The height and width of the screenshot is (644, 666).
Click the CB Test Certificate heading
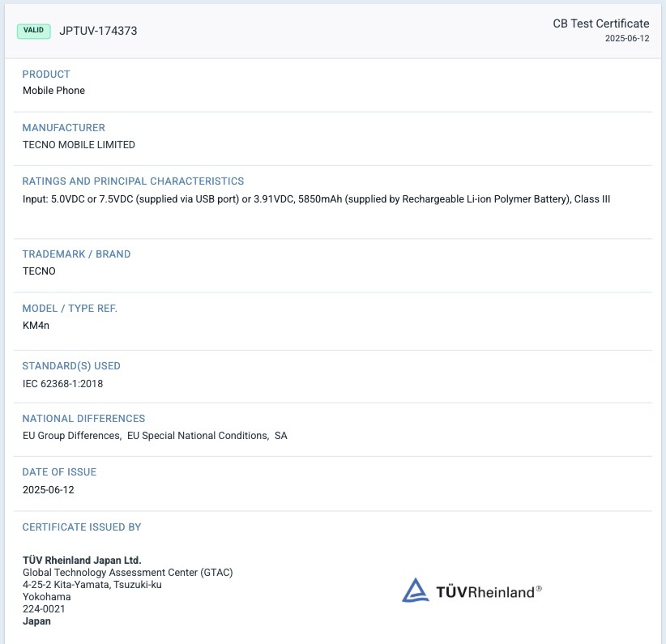(x=601, y=23)
